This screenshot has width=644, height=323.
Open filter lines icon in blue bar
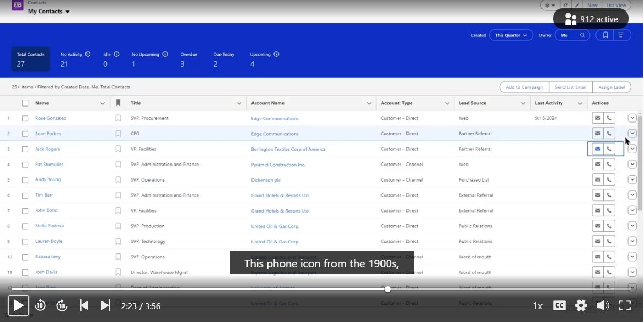621,35
